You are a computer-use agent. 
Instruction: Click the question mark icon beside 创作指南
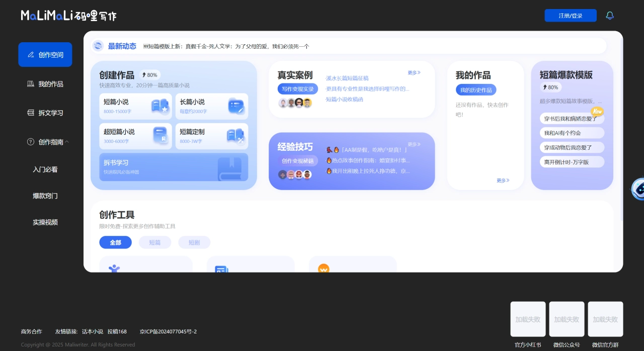point(31,142)
